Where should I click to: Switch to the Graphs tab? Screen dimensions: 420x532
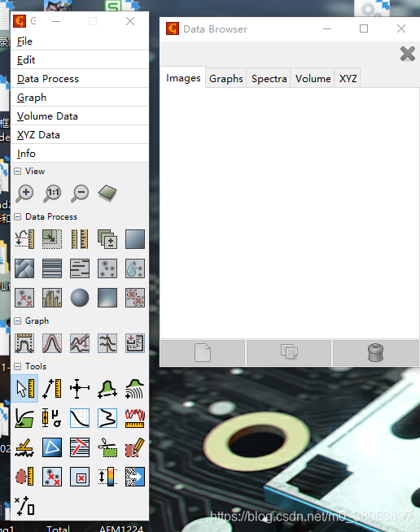[x=226, y=79]
